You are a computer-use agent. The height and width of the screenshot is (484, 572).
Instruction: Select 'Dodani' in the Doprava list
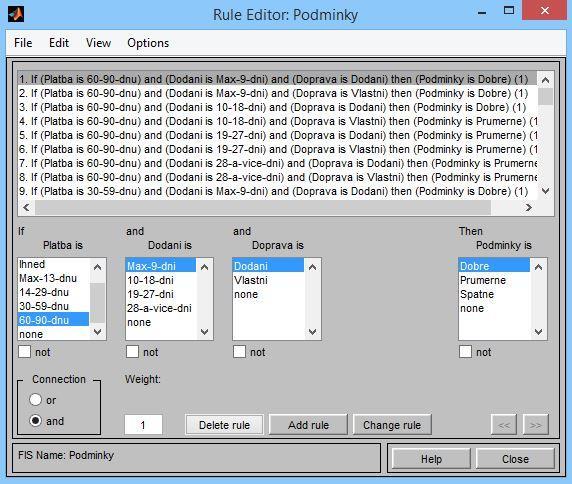tap(268, 266)
